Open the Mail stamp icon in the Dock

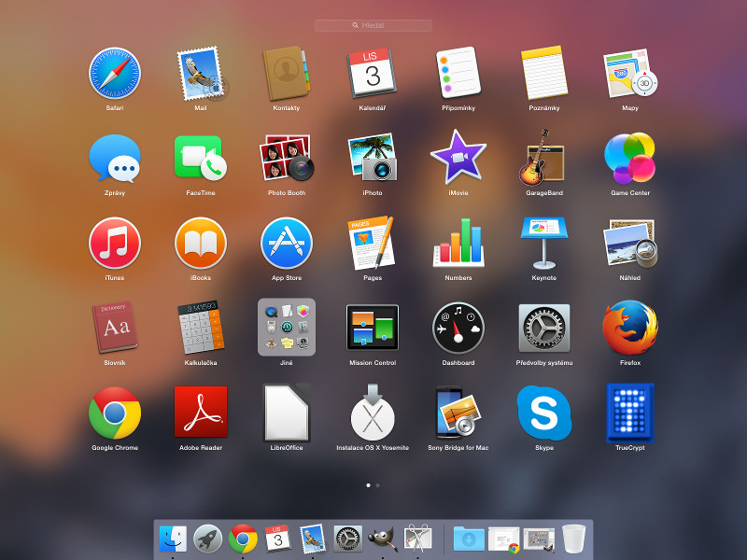tap(313, 539)
